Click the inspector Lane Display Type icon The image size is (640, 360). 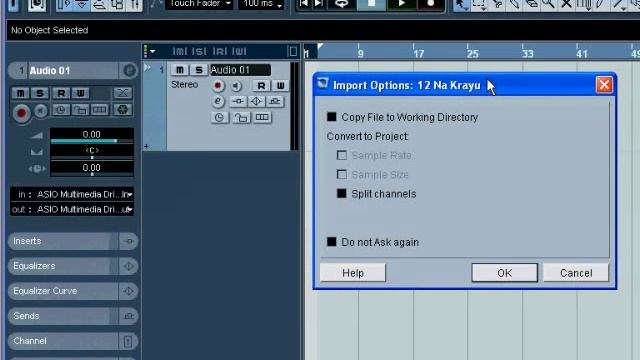[x=99, y=110]
